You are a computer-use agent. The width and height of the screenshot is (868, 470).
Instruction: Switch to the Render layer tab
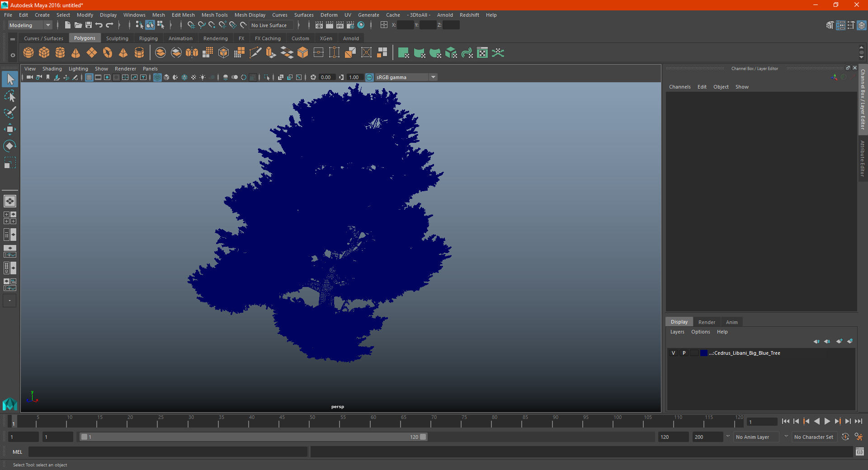pos(707,322)
